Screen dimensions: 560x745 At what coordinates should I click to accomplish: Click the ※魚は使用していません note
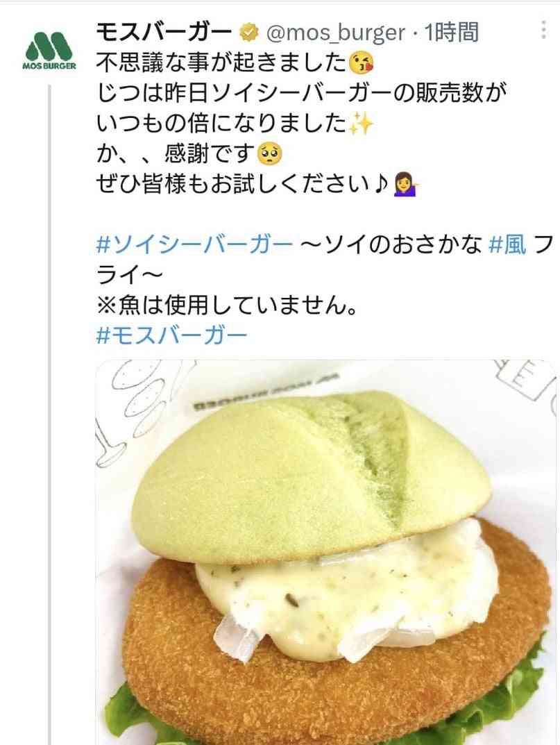click(226, 305)
